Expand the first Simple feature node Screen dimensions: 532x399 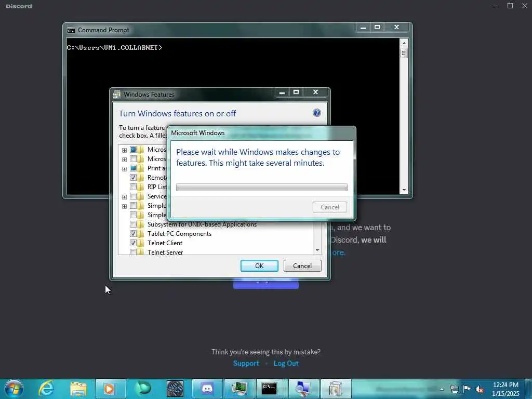[x=125, y=206]
